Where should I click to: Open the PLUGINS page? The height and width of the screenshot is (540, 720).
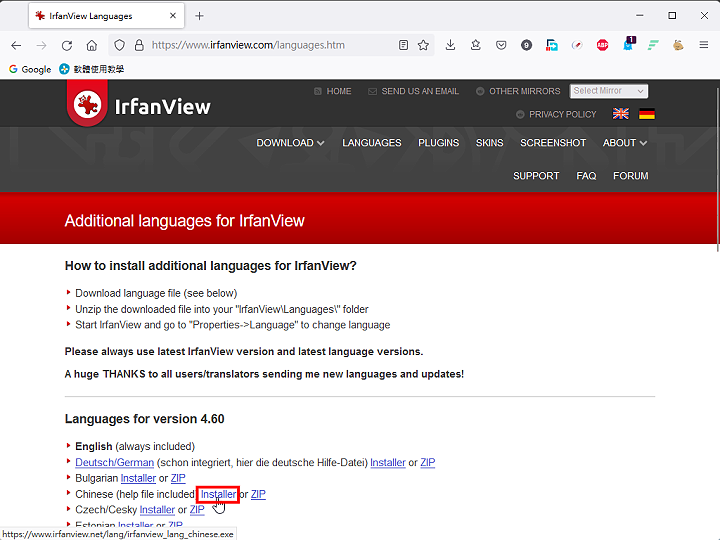pyautogui.click(x=439, y=143)
